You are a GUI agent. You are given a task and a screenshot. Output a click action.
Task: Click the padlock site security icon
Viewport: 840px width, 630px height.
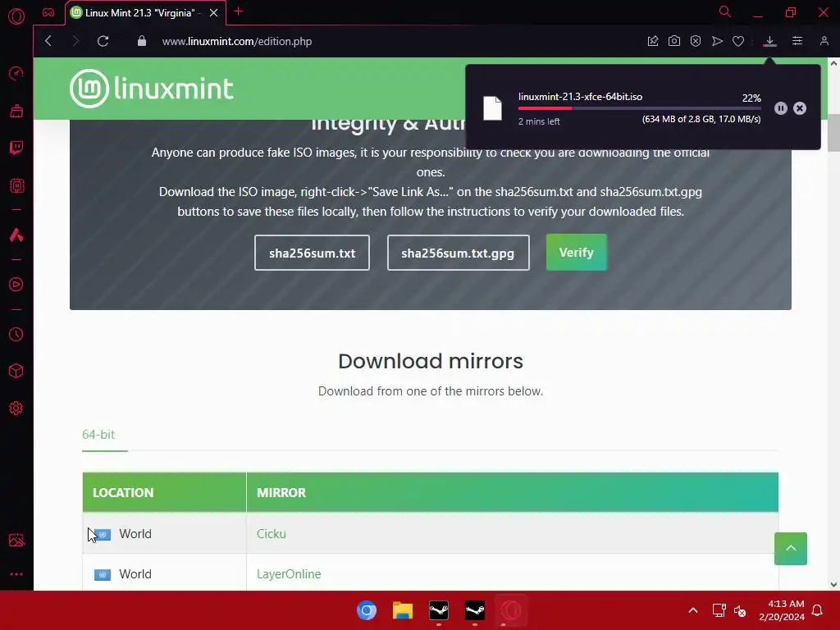(141, 41)
